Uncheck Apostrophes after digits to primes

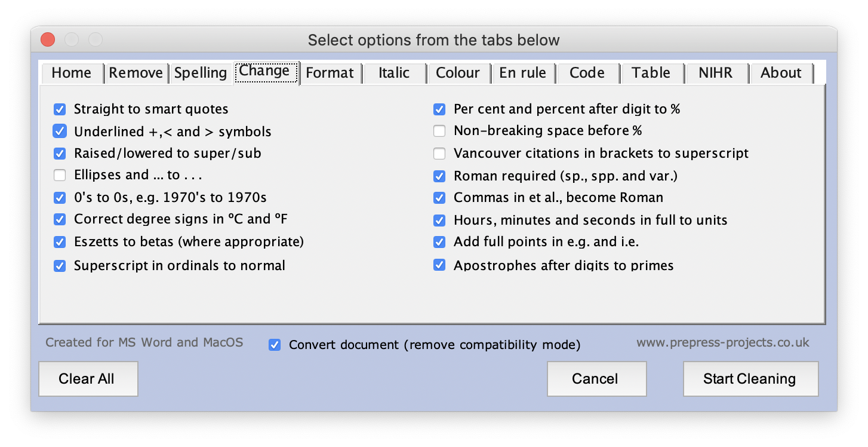pos(439,265)
